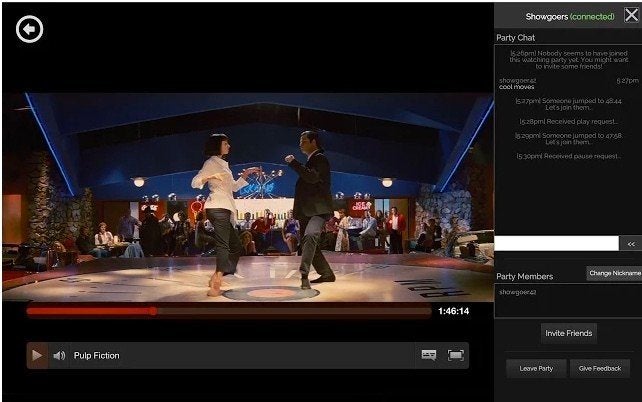Screen dimensions: 642x402
Task: Select the showgoer42 party member entry
Action: pyautogui.click(x=518, y=292)
